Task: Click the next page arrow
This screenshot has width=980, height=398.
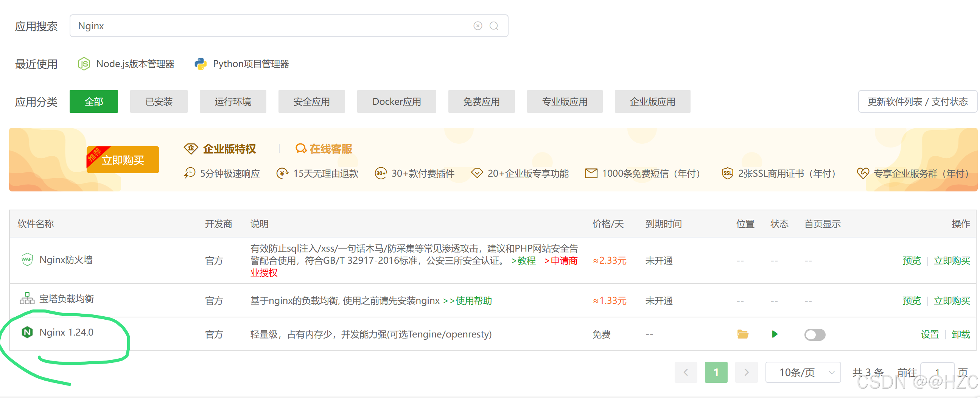Action: click(746, 372)
